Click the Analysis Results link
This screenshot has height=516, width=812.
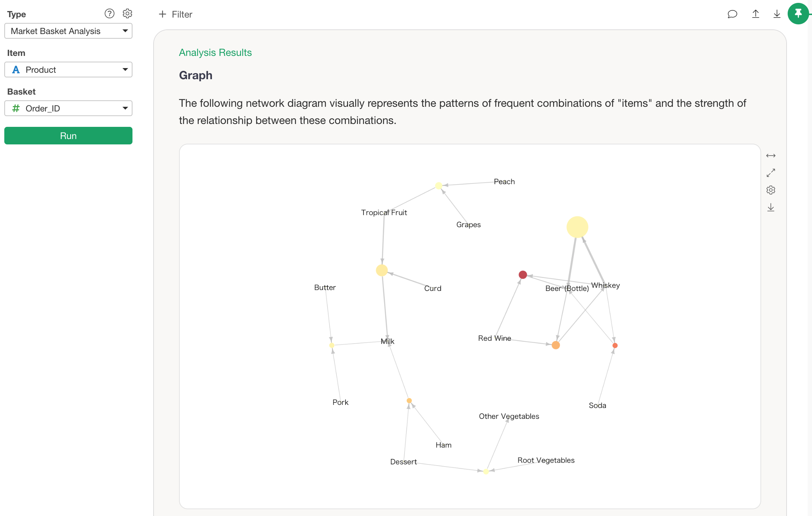(x=215, y=53)
